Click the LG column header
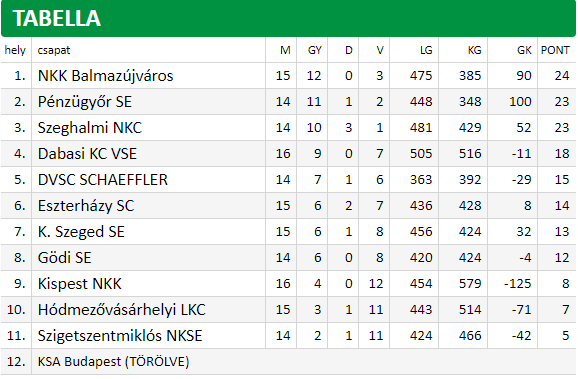Viewport: 578px width, 379px height. point(426,50)
